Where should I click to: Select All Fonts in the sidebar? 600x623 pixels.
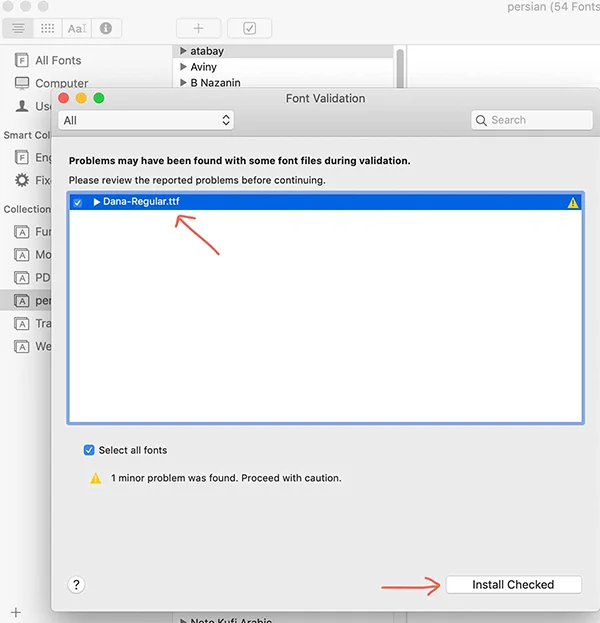point(57,60)
